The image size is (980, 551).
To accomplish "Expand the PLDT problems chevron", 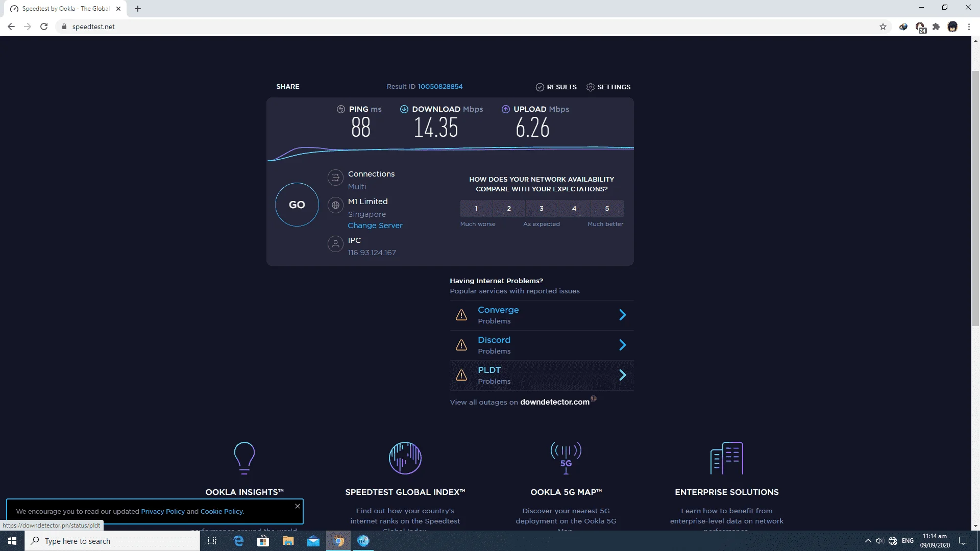I will tap(622, 375).
